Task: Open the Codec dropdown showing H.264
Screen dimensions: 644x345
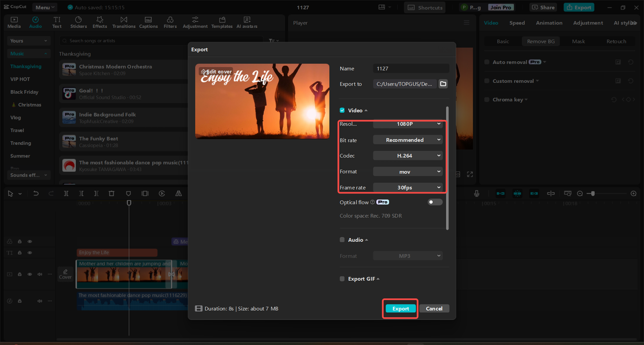Action: (x=408, y=156)
